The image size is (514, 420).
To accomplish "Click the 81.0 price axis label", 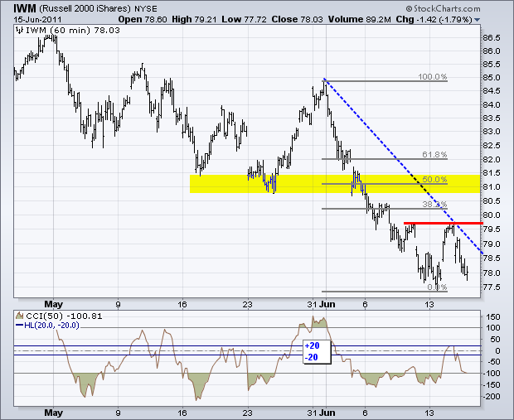I will (492, 187).
